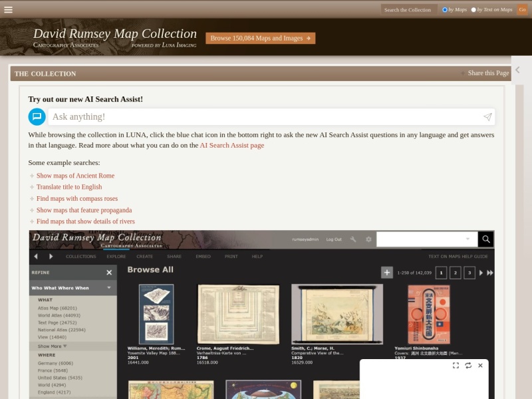532x399 pixels.
Task: Send the AI query with the paper plane icon
Action: pyautogui.click(x=487, y=117)
